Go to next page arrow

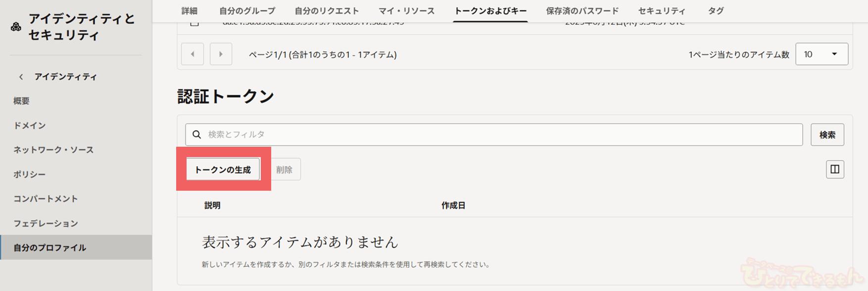tap(221, 54)
